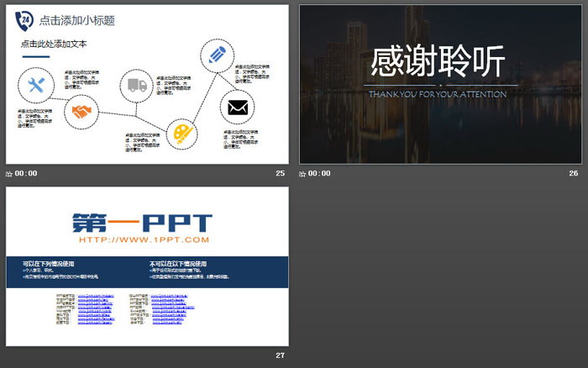This screenshot has width=588, height=368.
Task: Click the orange handshake icon on slide 25
Action: coord(81,112)
